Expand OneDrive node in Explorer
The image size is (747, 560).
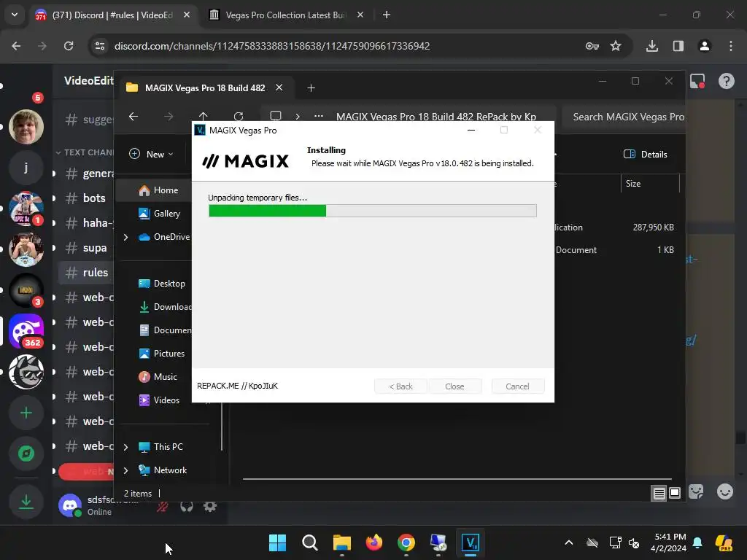coord(125,237)
